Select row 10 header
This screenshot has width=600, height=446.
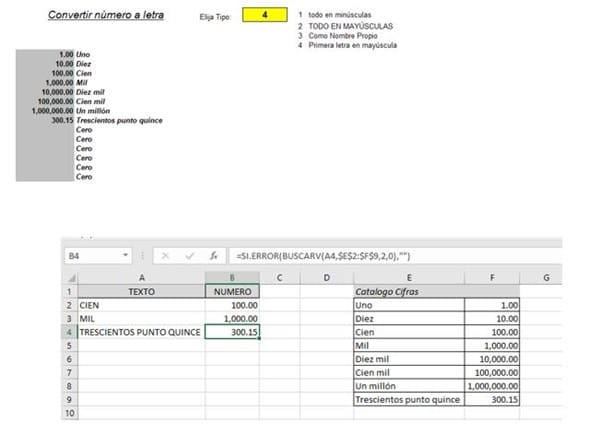tap(69, 413)
